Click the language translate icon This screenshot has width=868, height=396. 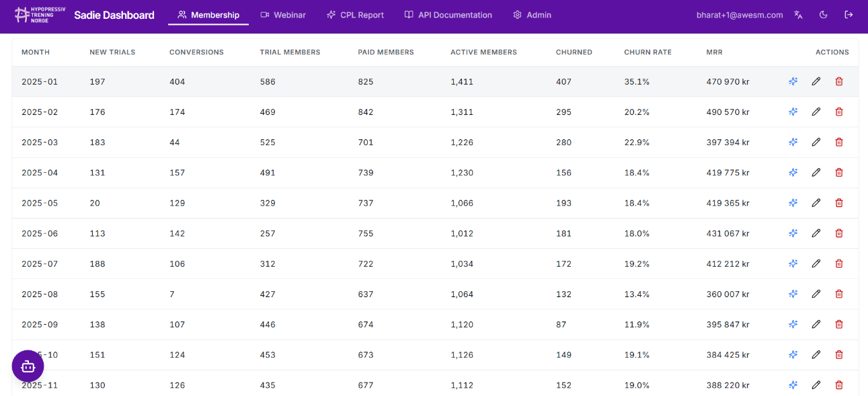(798, 15)
